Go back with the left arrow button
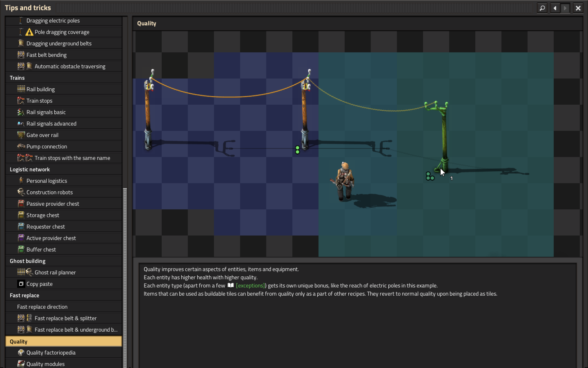The width and height of the screenshot is (588, 368). point(555,8)
